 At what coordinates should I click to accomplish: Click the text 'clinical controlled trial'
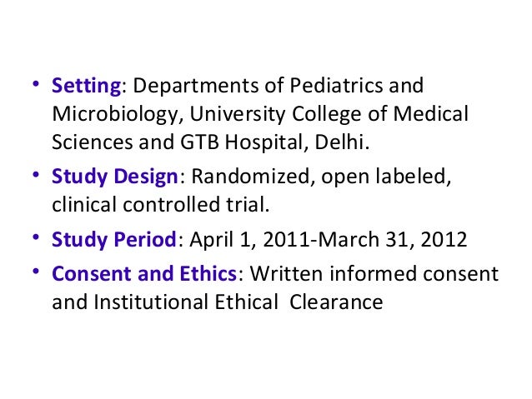pyautogui.click(x=158, y=204)
